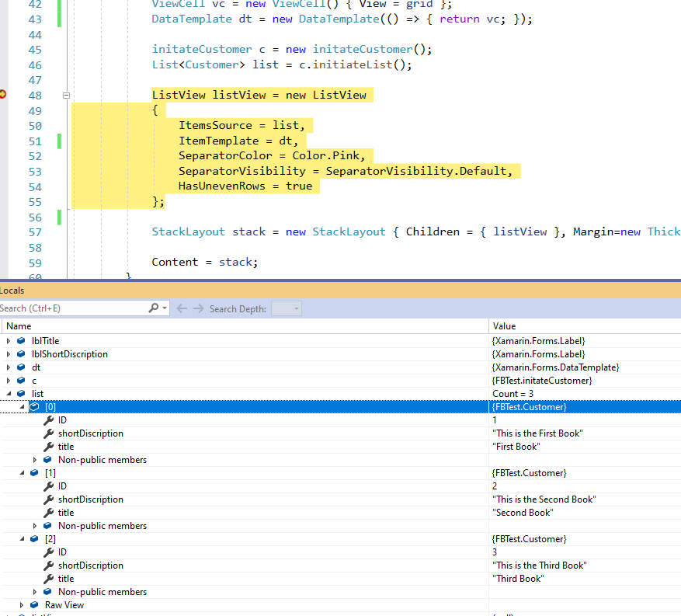Expand Non-public members under [0]
Image resolution: width=681 pixels, height=616 pixels.
[35, 460]
